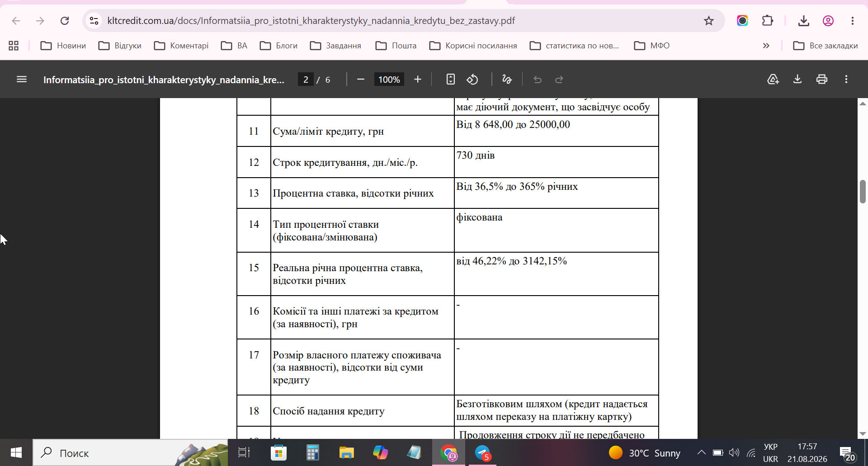The image size is (868, 466).
Task: Click the fit to page icon
Action: (450, 80)
